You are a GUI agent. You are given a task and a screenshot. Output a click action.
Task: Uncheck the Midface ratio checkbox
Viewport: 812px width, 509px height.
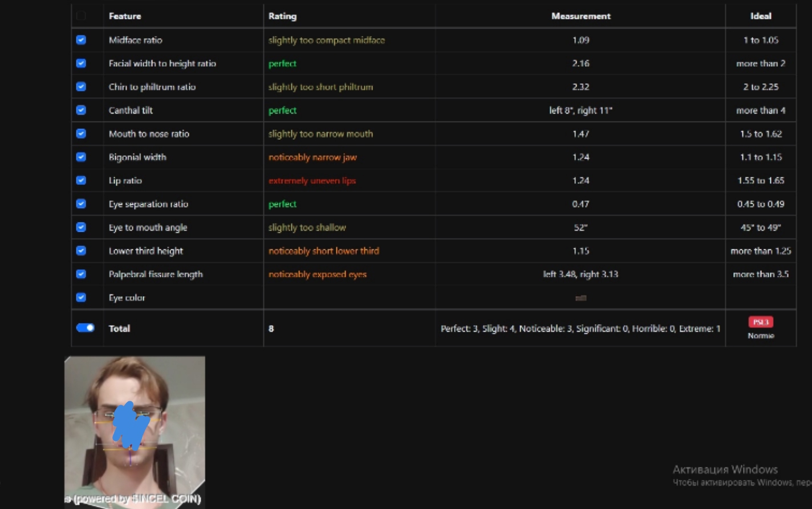[x=81, y=40]
